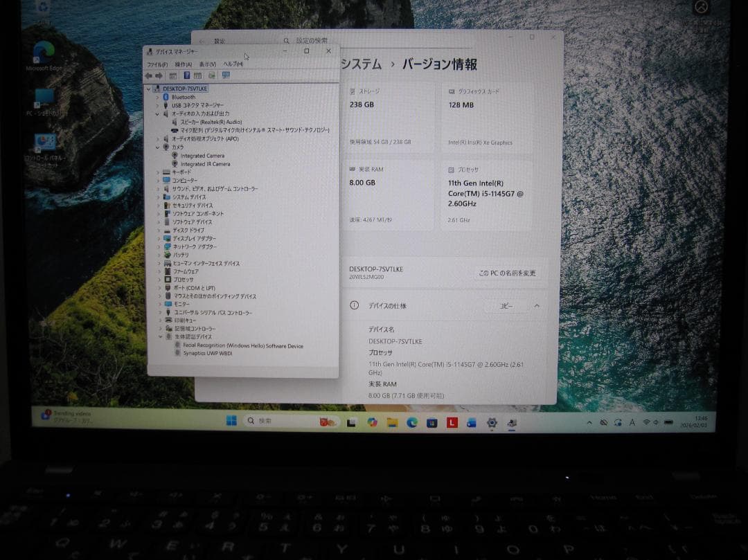This screenshot has height=560, width=748.
Task: Open the 操作(A) menu
Action: point(184,64)
